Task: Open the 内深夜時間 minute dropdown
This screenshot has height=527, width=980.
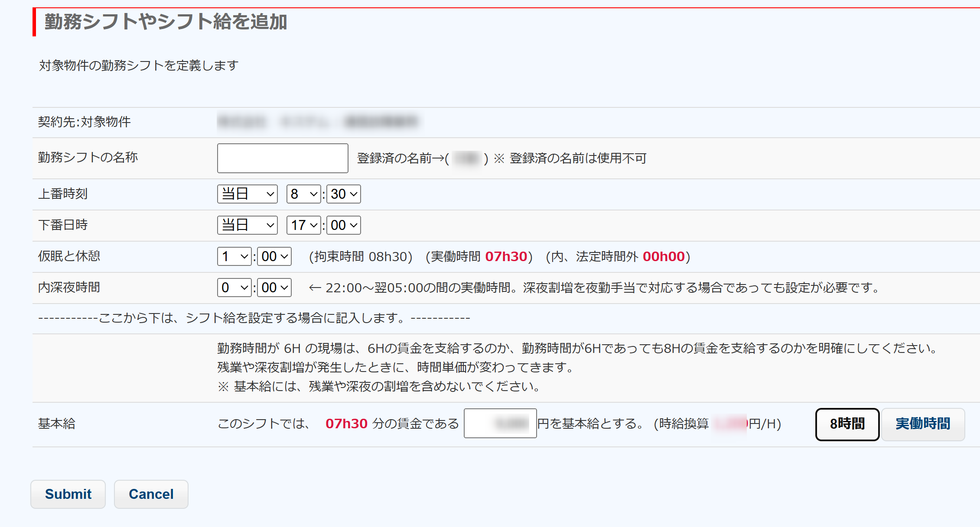Action: 274,288
